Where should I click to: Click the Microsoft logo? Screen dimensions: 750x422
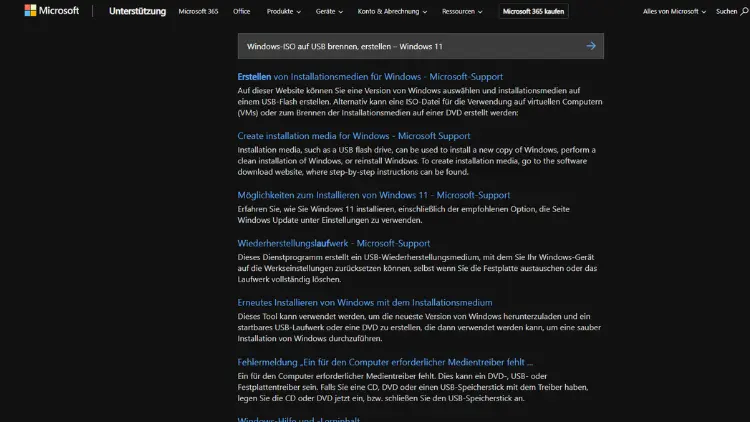tap(52, 11)
